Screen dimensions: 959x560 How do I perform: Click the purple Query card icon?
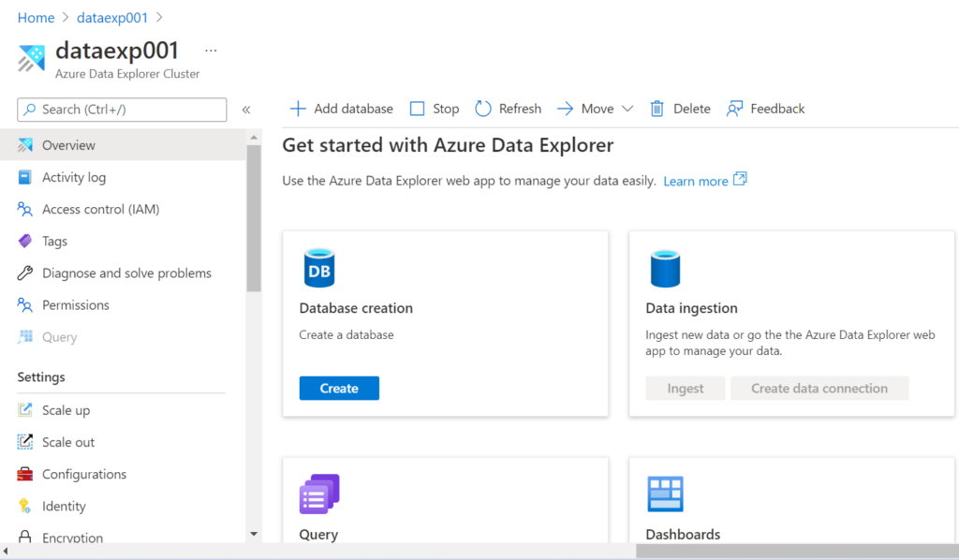tap(318, 494)
